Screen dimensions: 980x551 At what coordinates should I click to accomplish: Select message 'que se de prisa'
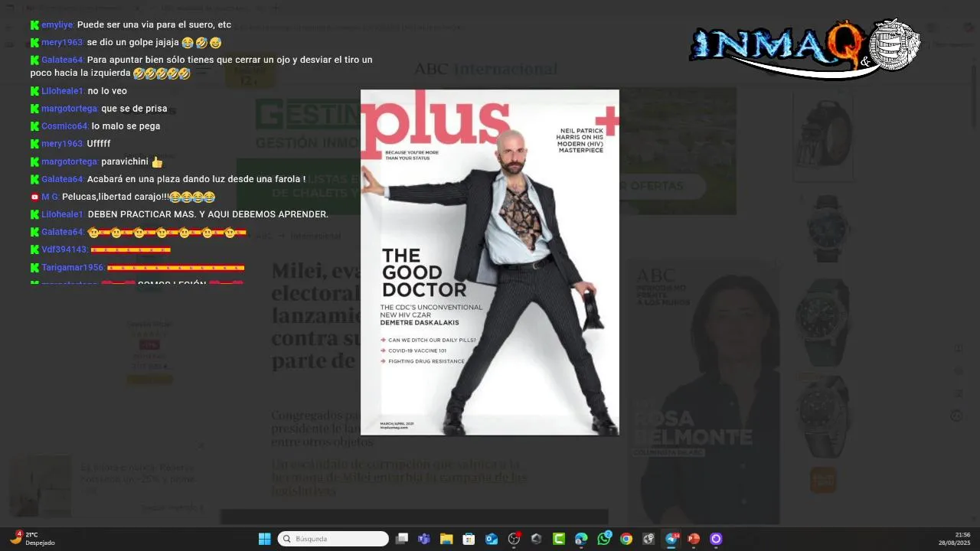click(x=134, y=109)
